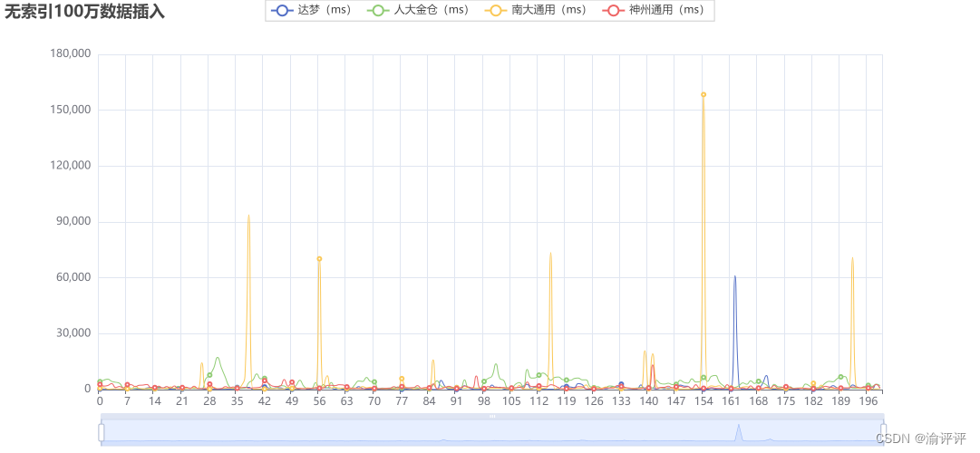
Task: Click the x-axis label 112
Action: tap(539, 401)
